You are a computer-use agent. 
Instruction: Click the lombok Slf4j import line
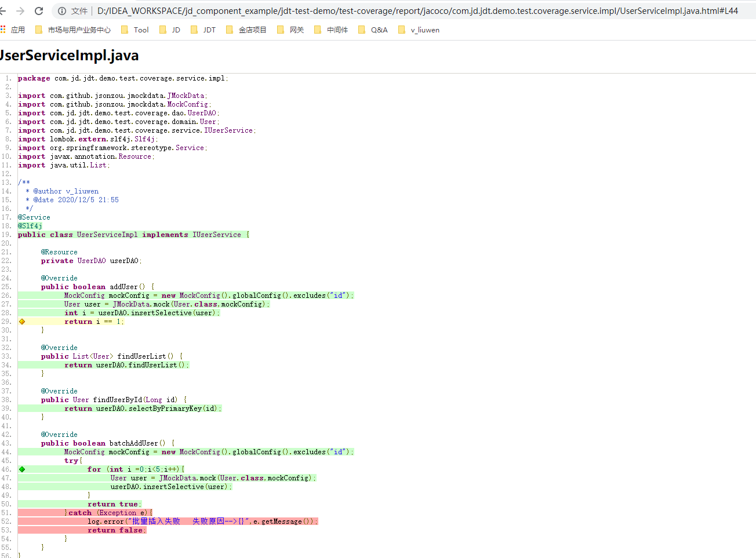pos(88,139)
